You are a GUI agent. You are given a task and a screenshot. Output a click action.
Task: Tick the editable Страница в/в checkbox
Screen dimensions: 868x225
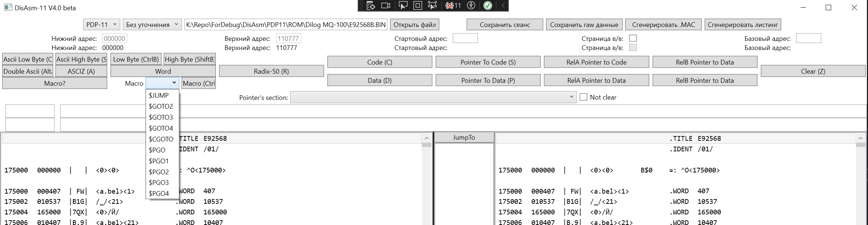(x=633, y=38)
